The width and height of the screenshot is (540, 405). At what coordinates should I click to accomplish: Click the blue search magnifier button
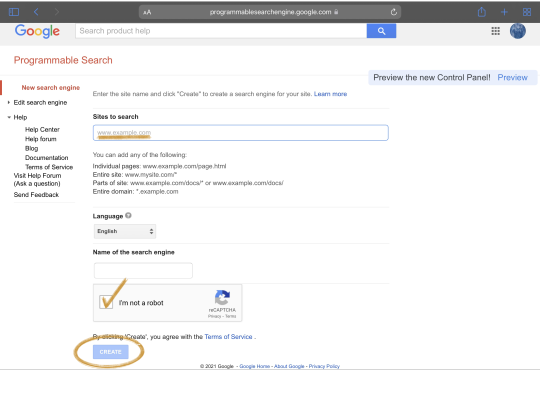[381, 31]
